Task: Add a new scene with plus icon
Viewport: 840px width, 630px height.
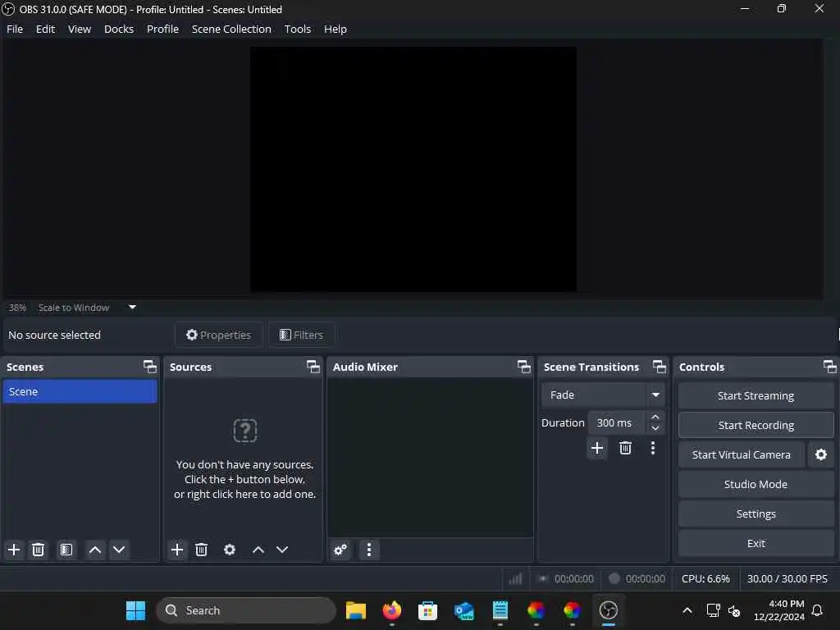Action: pos(14,550)
